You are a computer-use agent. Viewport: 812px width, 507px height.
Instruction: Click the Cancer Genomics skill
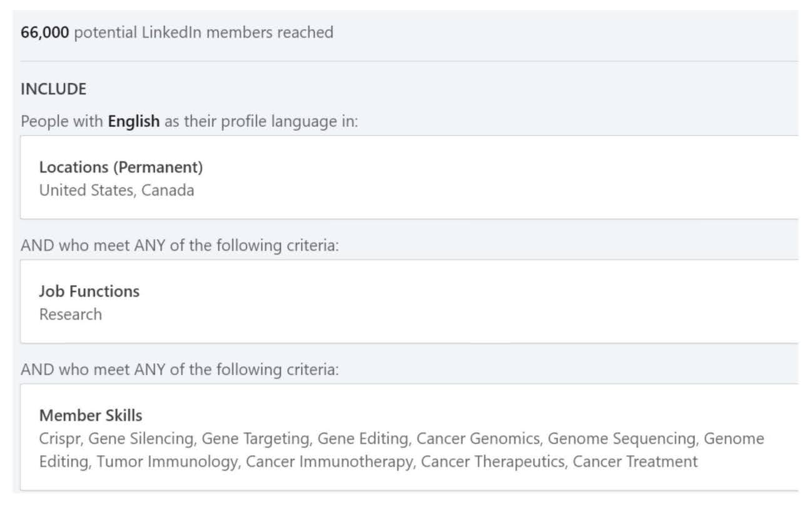[478, 439]
